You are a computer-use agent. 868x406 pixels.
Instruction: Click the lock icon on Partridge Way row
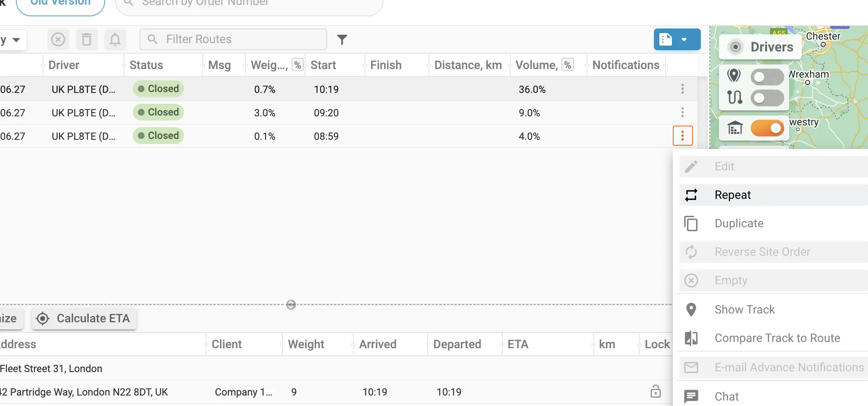656,392
